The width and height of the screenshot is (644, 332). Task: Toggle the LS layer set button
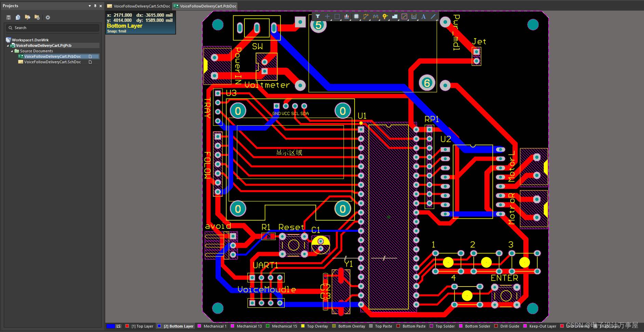[118, 326]
